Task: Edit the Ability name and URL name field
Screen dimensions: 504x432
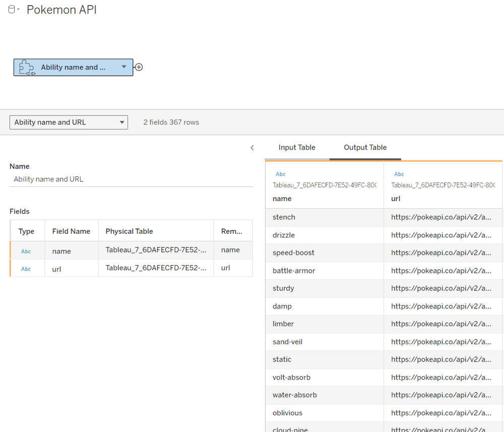Action: point(131,179)
